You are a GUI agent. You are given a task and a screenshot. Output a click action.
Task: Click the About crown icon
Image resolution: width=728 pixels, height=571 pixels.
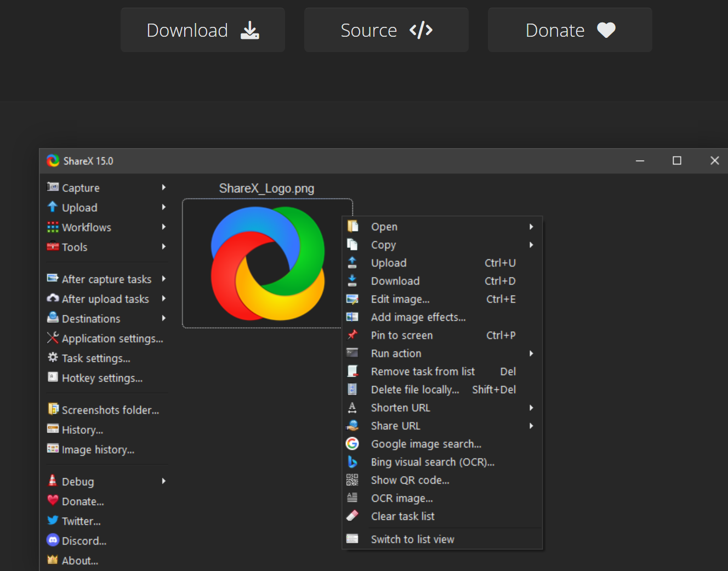[x=53, y=559]
